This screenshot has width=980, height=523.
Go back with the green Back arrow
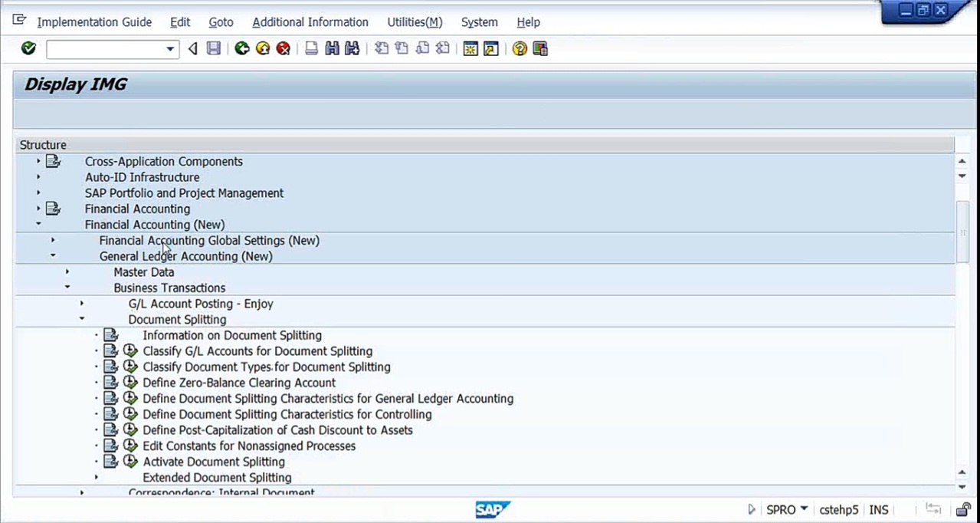click(x=242, y=48)
